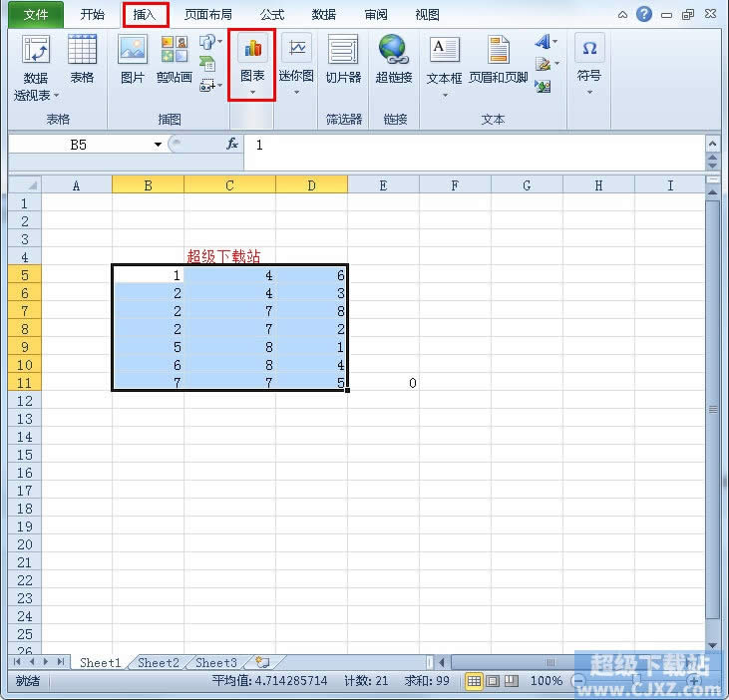The height and width of the screenshot is (700, 729).
Task: Expand the shapes dropdown arrow
Action: point(219,42)
